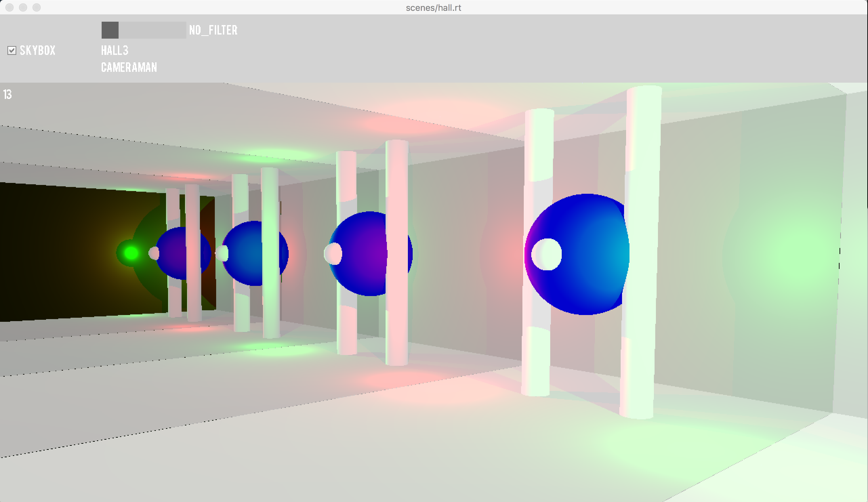Select the HALL3 entry
This screenshot has width=868, height=502.
tap(115, 50)
